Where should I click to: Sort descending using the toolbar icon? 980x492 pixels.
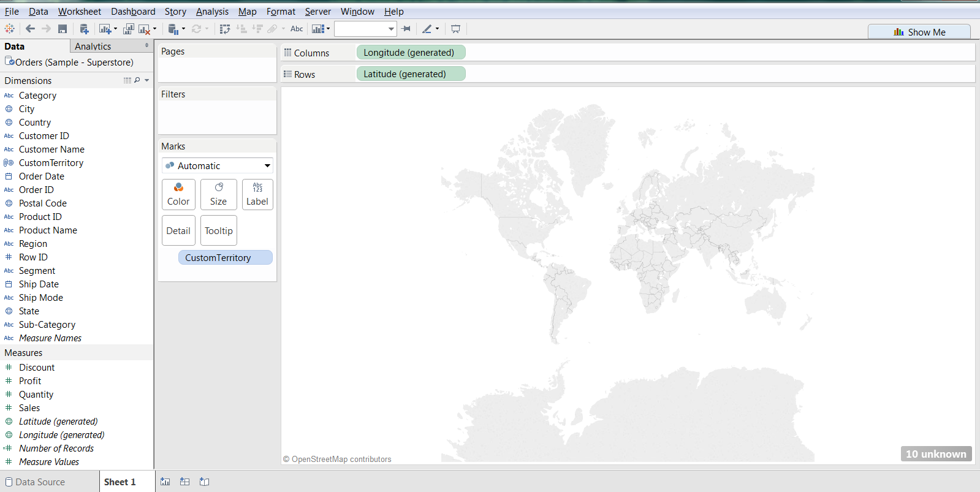tap(257, 29)
